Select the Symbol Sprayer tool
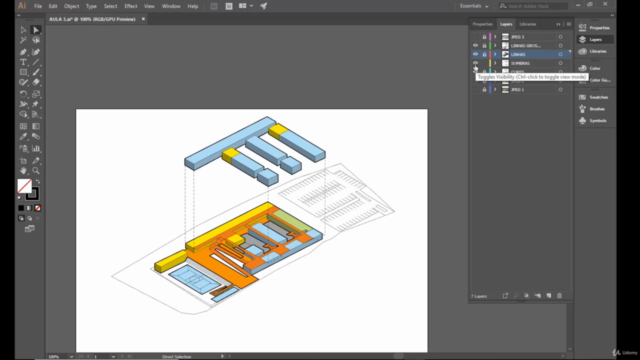 tap(23, 148)
